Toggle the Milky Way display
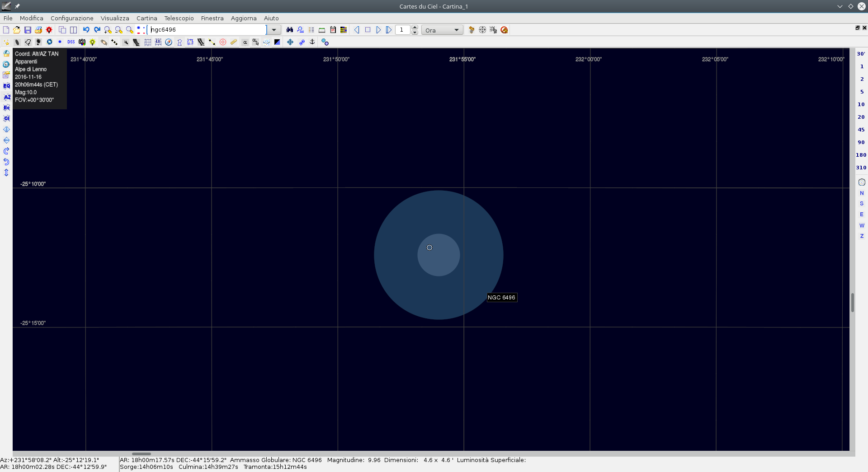Viewport: 868px width, 472px height. pos(201,42)
